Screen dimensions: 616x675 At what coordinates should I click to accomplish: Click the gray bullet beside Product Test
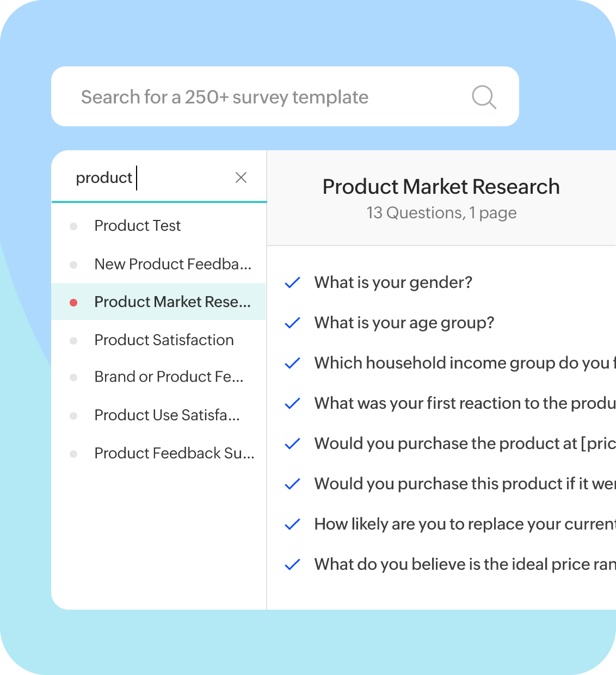point(73,226)
